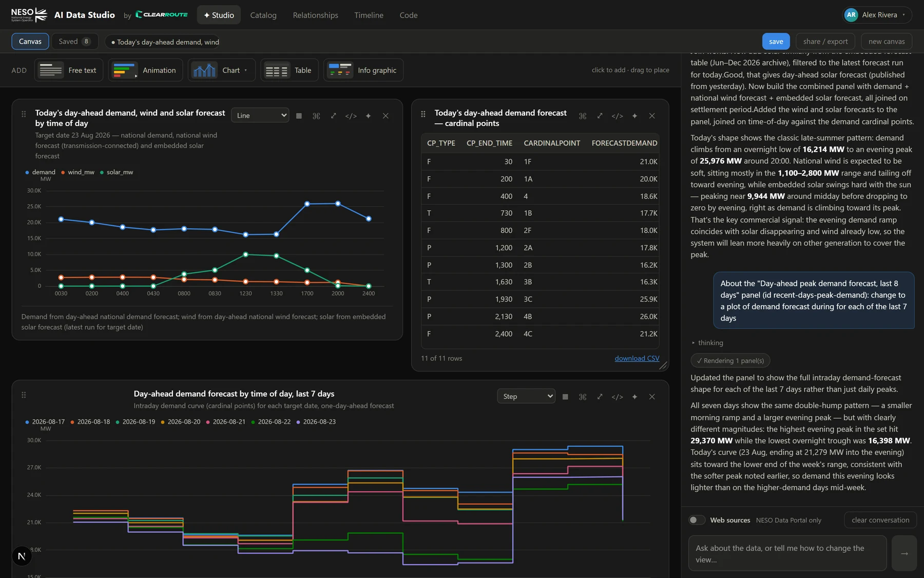Expand the thinking disclosure

pyautogui.click(x=707, y=343)
